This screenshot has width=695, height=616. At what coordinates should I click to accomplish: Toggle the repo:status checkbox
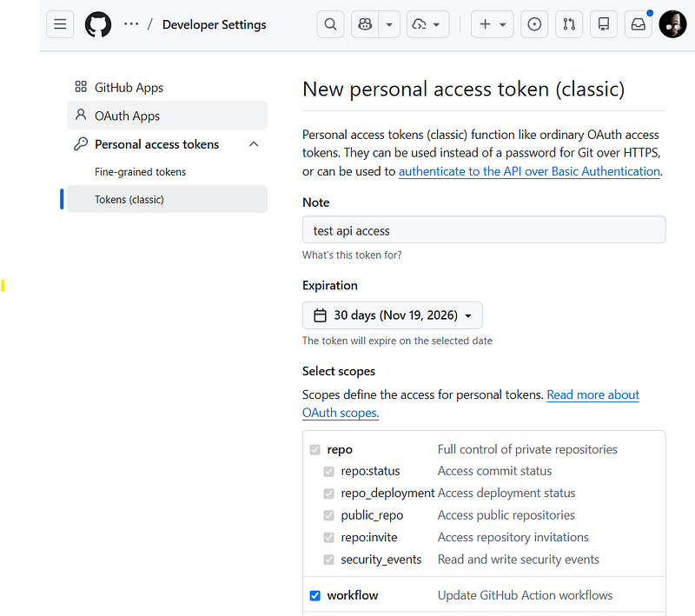click(329, 472)
